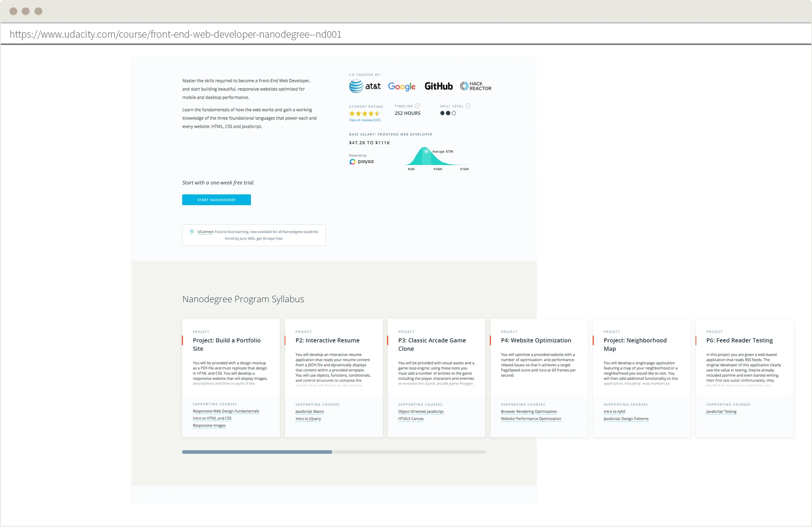The width and height of the screenshot is (812, 527).
Task: Click the Timeline help question mark icon
Action: pos(417,106)
